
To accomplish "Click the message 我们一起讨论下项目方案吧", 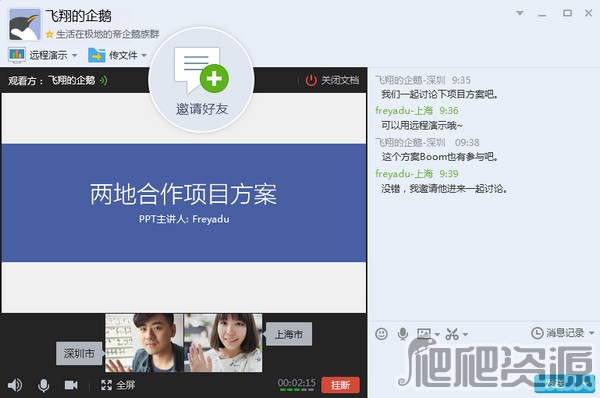I will [439, 94].
